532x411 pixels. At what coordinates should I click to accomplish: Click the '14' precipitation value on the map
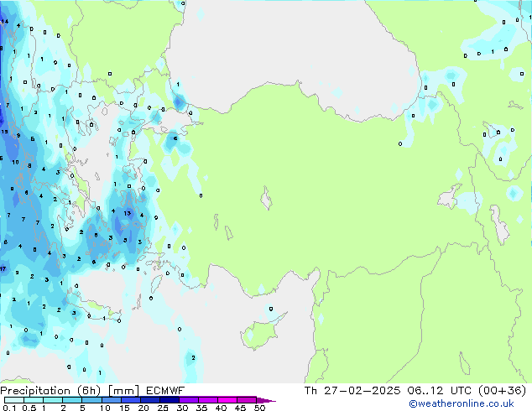(5, 21)
